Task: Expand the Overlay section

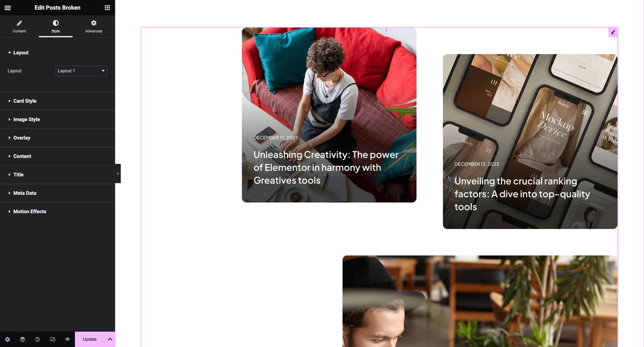Action: 57,138
